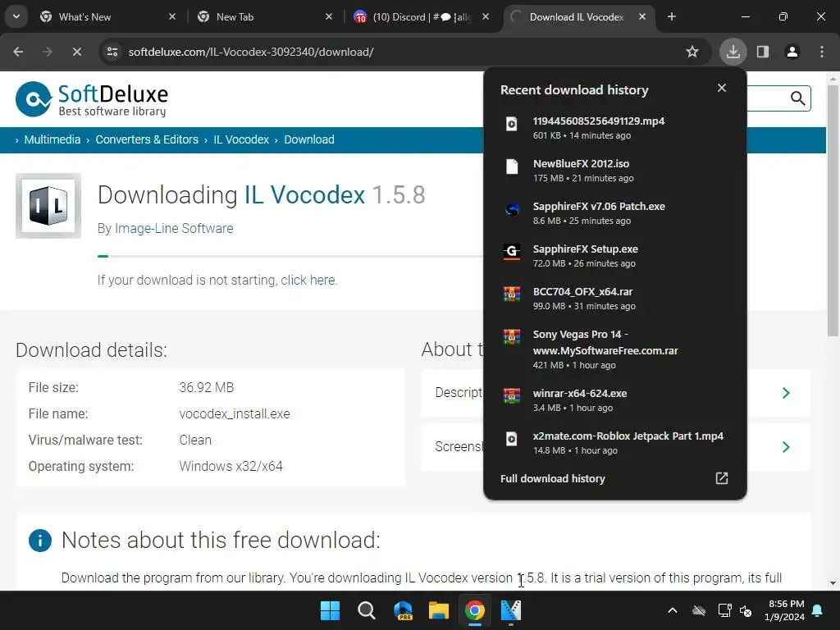Image resolution: width=840 pixels, height=630 pixels.
Task: Go to Converters & Editors breadcrumb
Action: (147, 139)
